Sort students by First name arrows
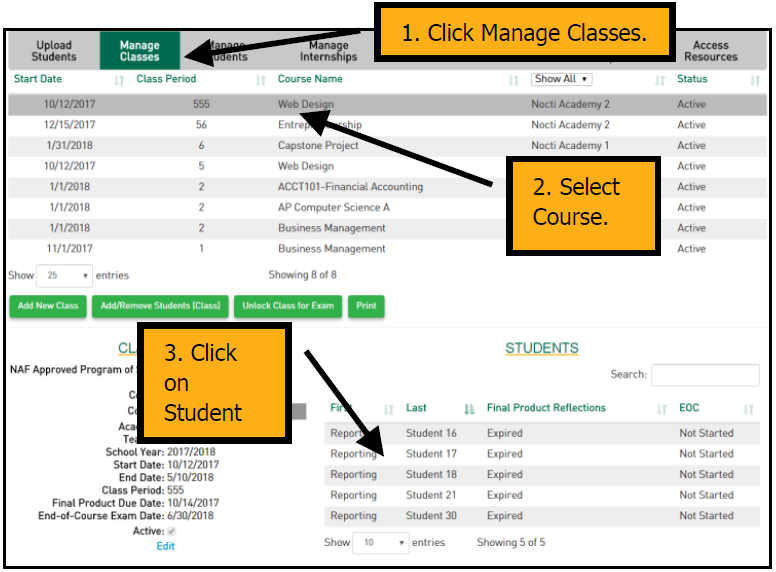 [388, 409]
